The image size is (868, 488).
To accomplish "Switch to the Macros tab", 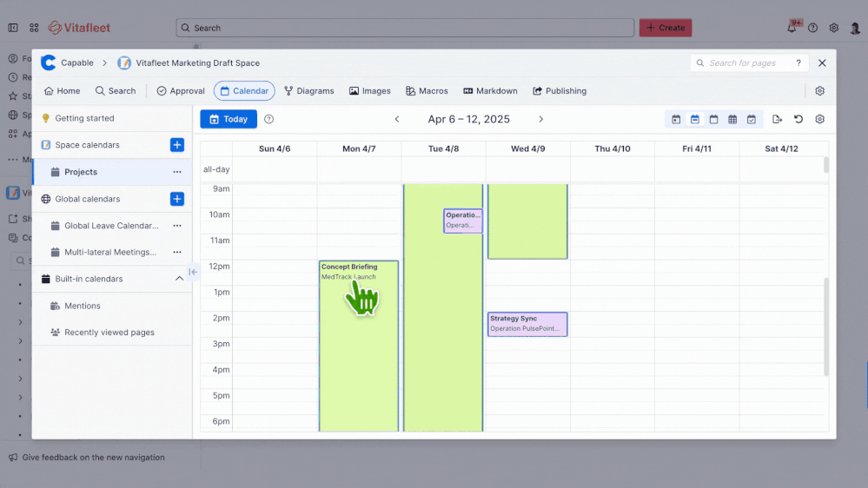I will pos(427,90).
